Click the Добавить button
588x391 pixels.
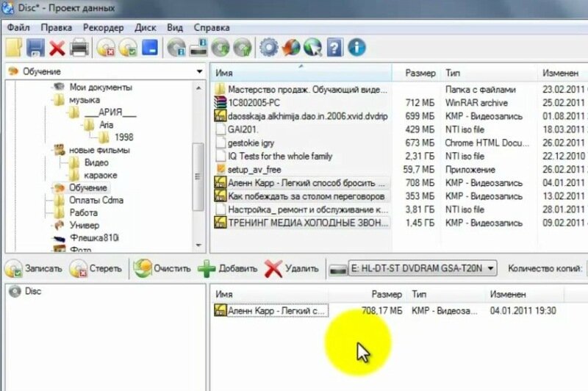[x=228, y=268]
